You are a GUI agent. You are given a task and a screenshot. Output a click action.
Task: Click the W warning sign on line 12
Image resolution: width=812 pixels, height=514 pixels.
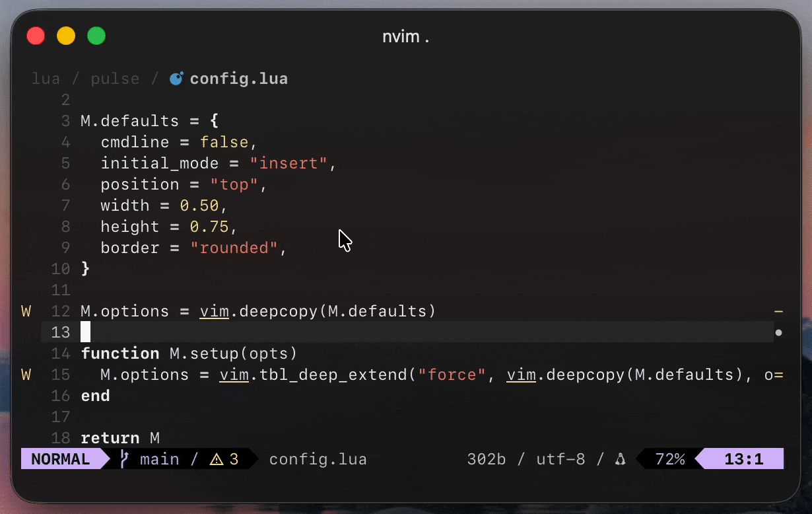coord(26,311)
